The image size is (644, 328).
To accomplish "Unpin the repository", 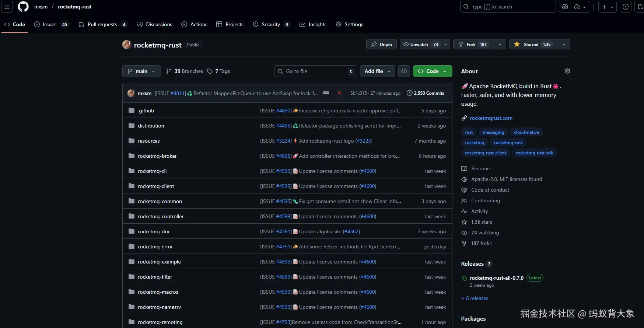I will point(381,45).
